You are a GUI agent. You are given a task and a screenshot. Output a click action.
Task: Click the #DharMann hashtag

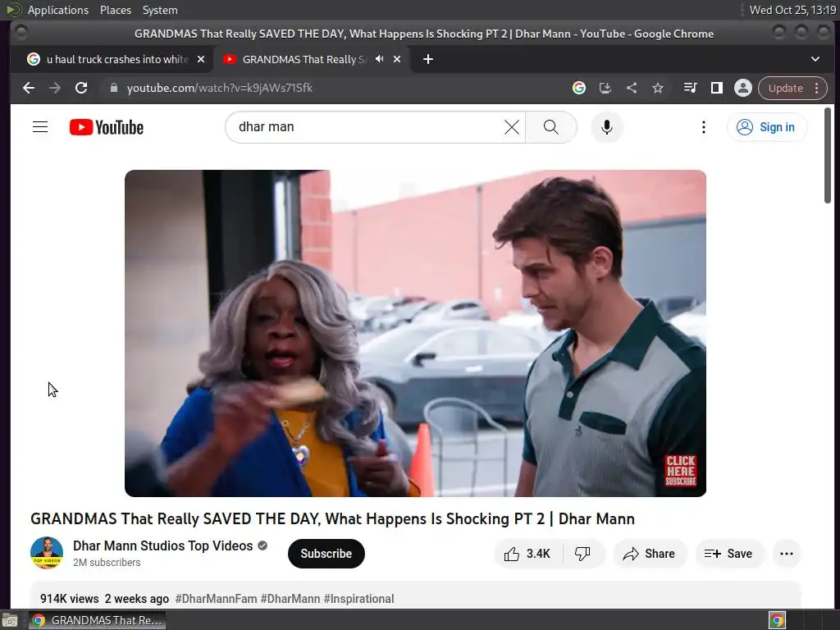click(x=290, y=598)
